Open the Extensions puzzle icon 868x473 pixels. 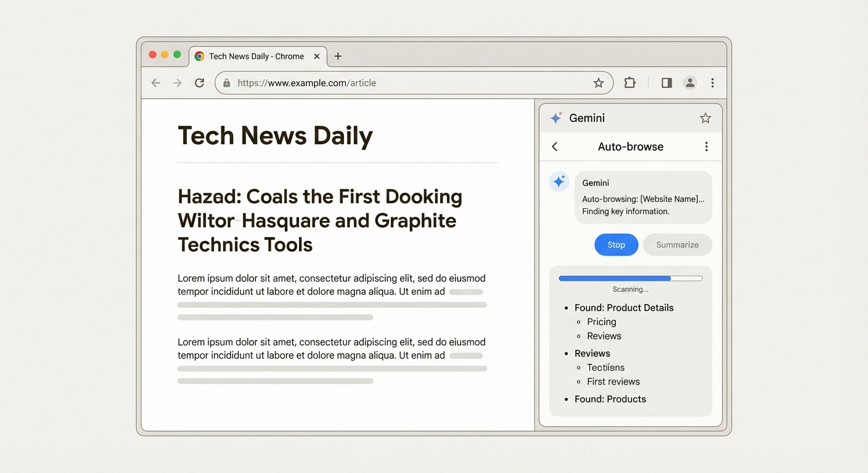pyautogui.click(x=629, y=83)
